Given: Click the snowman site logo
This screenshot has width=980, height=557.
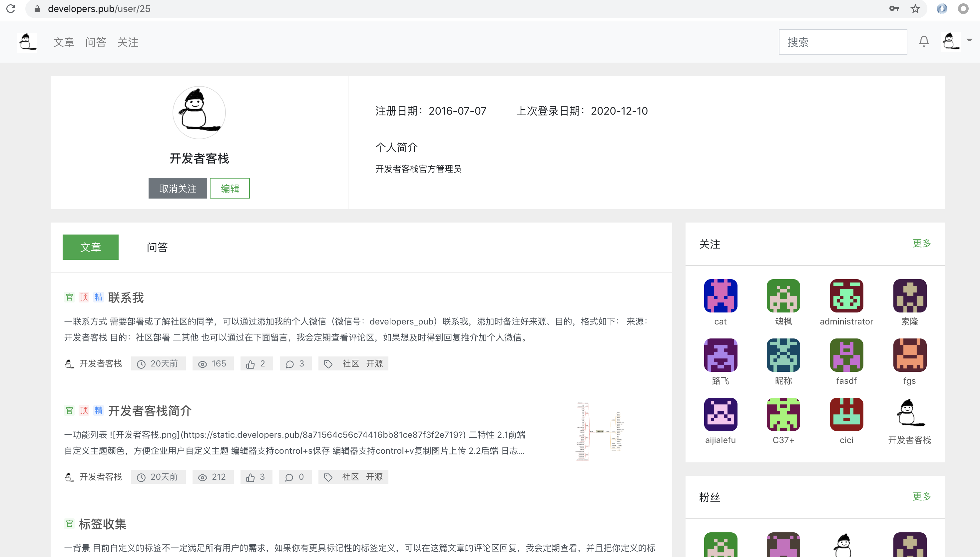Looking at the screenshot, I should (27, 42).
